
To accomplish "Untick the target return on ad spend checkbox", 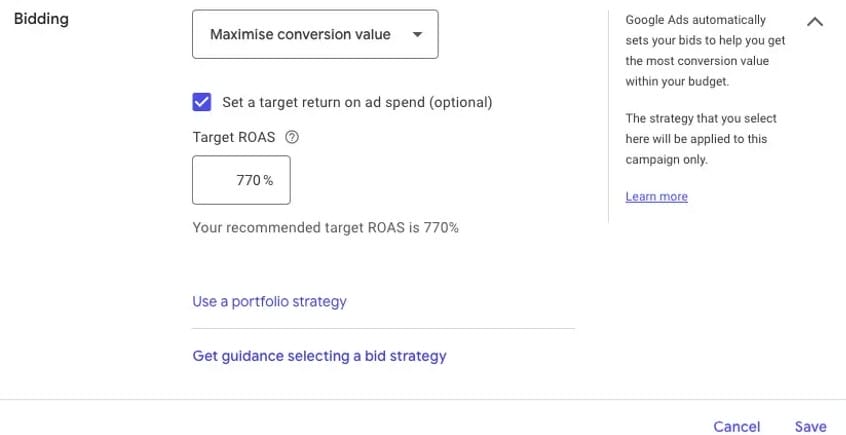I will pos(202,102).
